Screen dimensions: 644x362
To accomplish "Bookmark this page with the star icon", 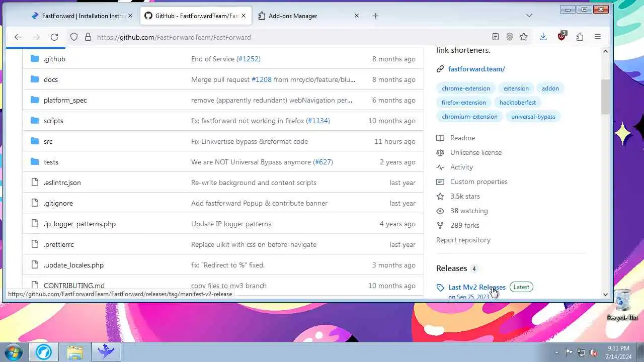I will pyautogui.click(x=524, y=37).
